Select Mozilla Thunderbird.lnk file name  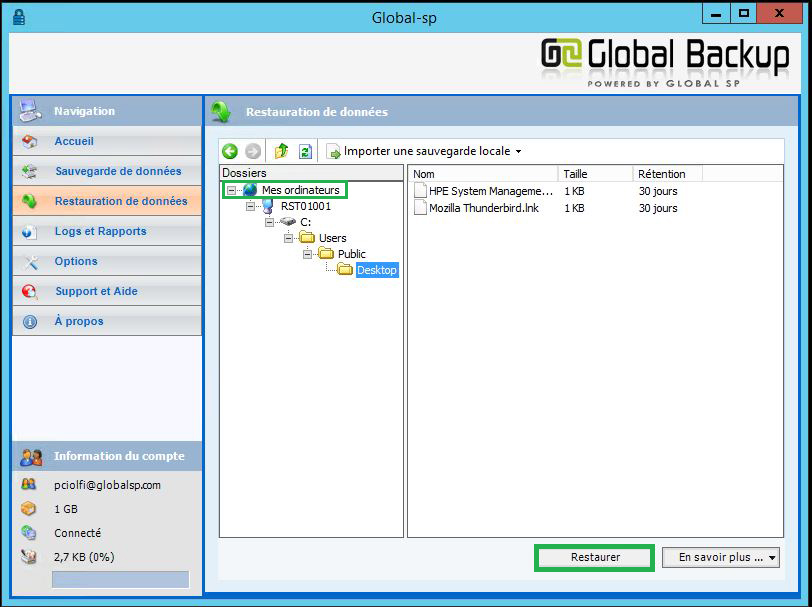click(x=484, y=208)
